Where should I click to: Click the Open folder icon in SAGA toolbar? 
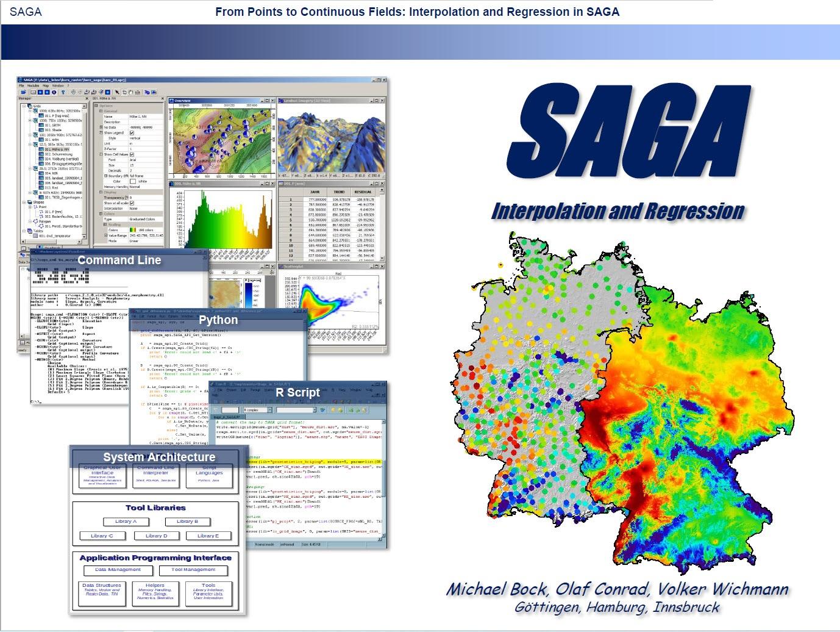click(x=24, y=92)
